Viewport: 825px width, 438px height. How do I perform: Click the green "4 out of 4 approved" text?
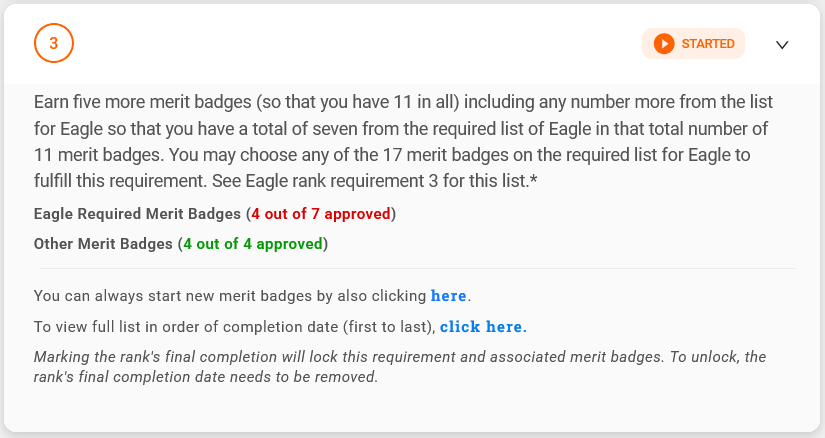[253, 243]
